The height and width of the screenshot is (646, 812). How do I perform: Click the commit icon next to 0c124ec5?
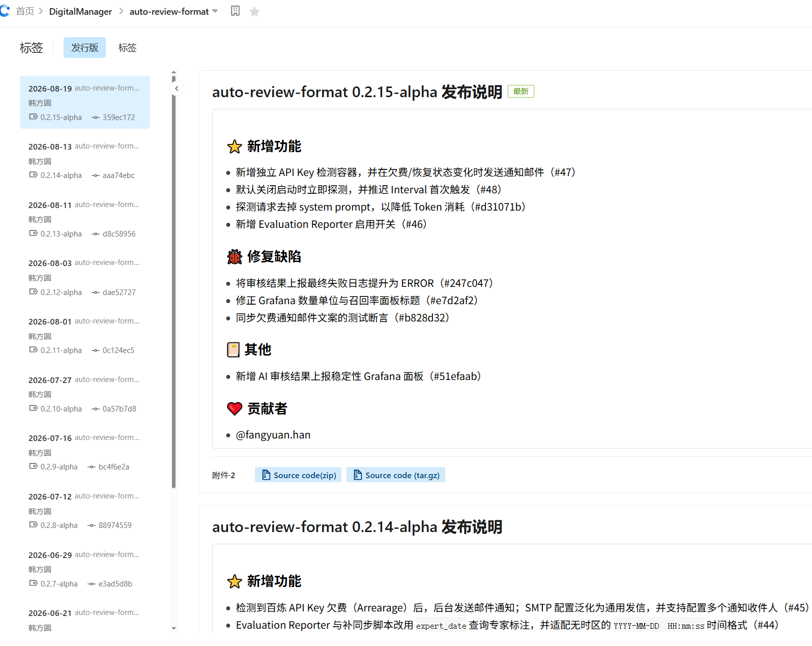coord(95,350)
